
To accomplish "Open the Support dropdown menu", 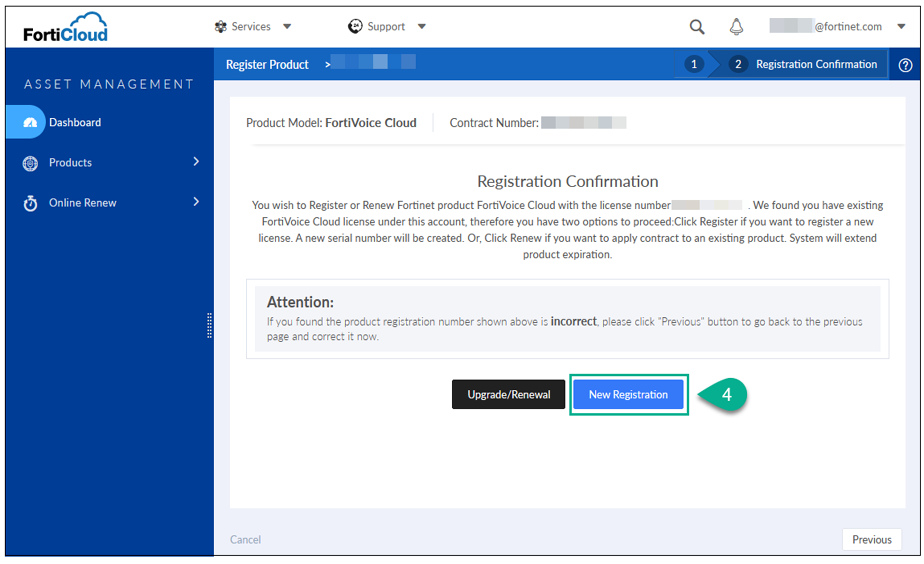I will [422, 27].
